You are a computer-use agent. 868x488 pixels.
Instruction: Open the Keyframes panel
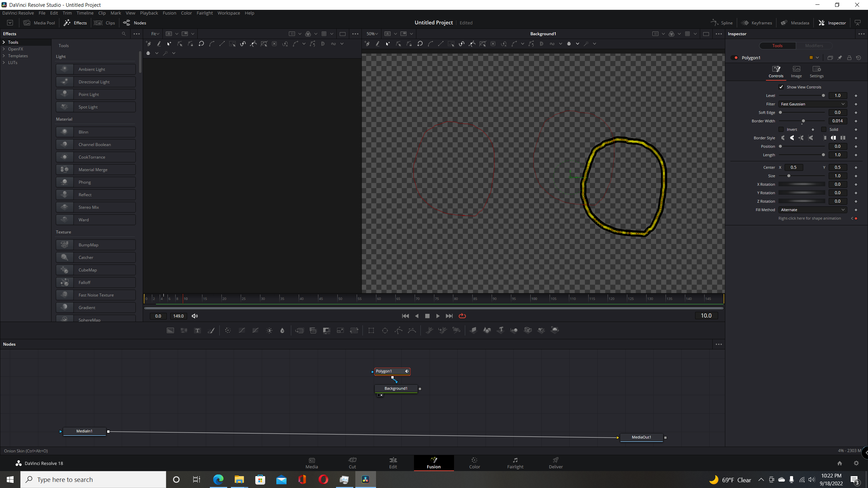[x=757, y=23]
